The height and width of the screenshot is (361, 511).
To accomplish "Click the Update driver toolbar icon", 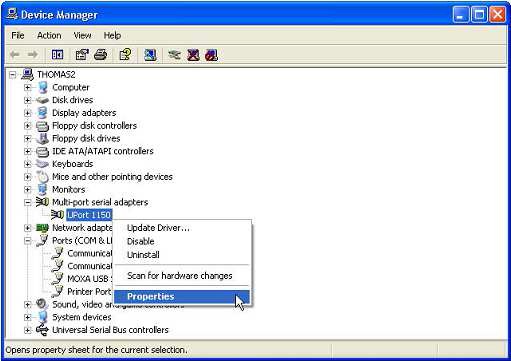I will (174, 54).
